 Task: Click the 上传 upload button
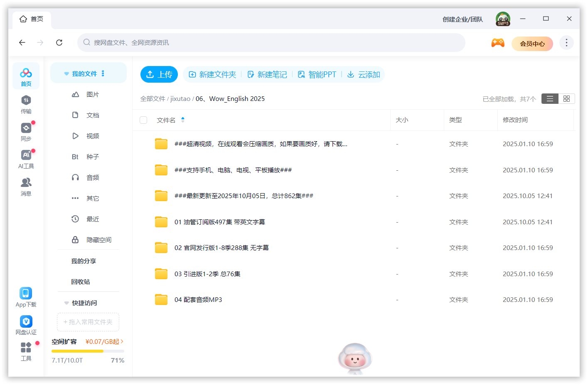click(x=159, y=74)
